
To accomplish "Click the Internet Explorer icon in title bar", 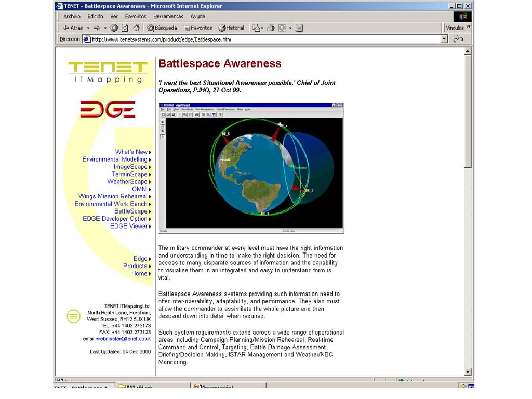I will tap(59, 6).
